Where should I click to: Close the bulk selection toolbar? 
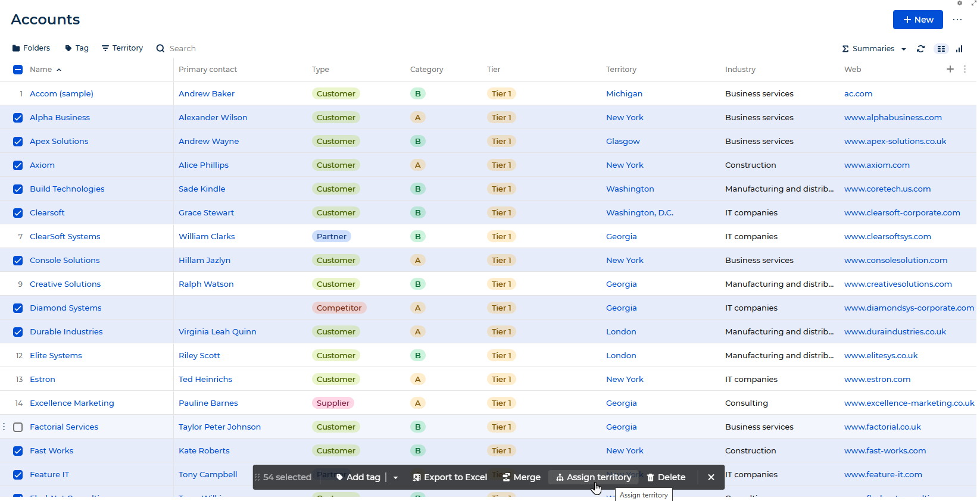tap(711, 477)
